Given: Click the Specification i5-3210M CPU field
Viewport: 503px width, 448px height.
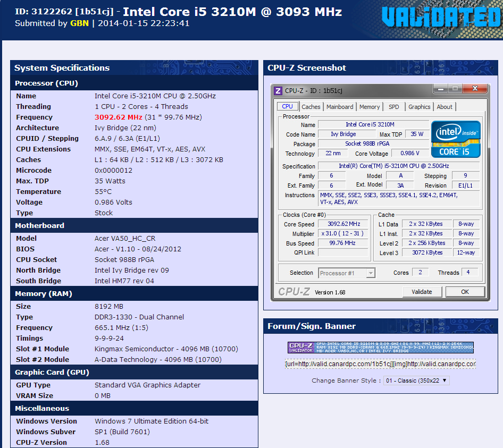Looking at the screenshot, I should coord(399,166).
